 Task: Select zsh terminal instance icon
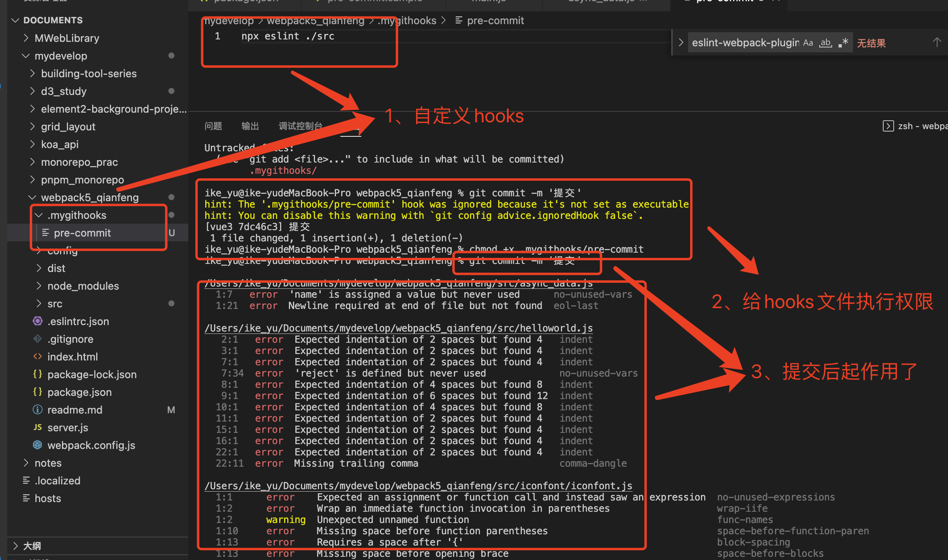(x=888, y=126)
